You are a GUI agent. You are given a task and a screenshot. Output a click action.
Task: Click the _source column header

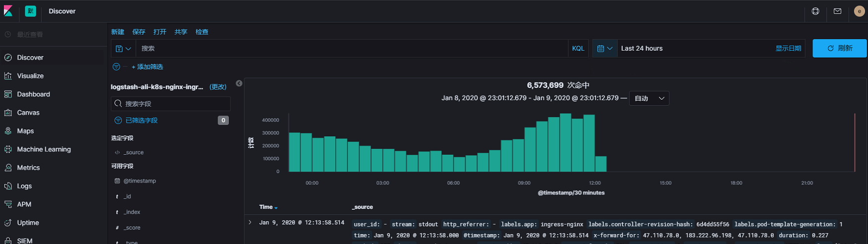click(x=362, y=207)
